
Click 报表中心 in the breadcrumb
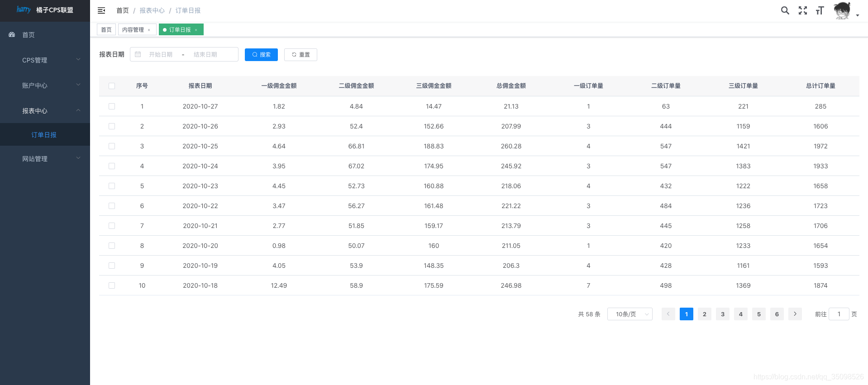click(152, 10)
